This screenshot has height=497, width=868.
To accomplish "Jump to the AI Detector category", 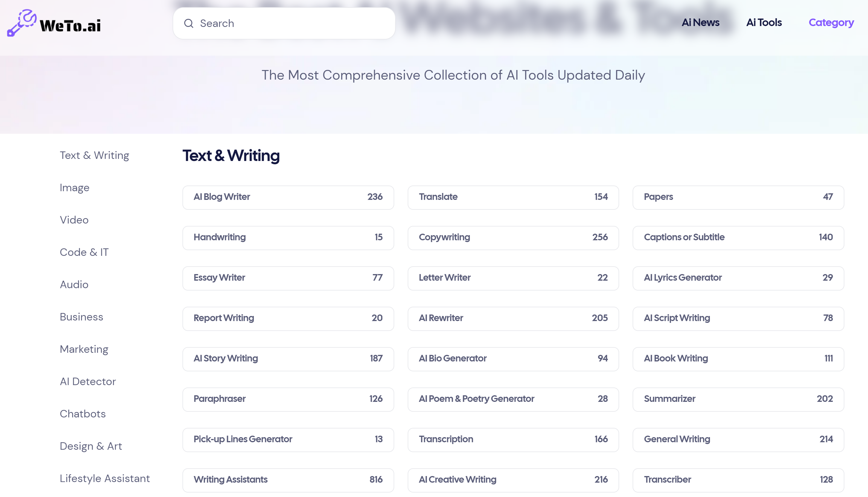I will click(88, 381).
